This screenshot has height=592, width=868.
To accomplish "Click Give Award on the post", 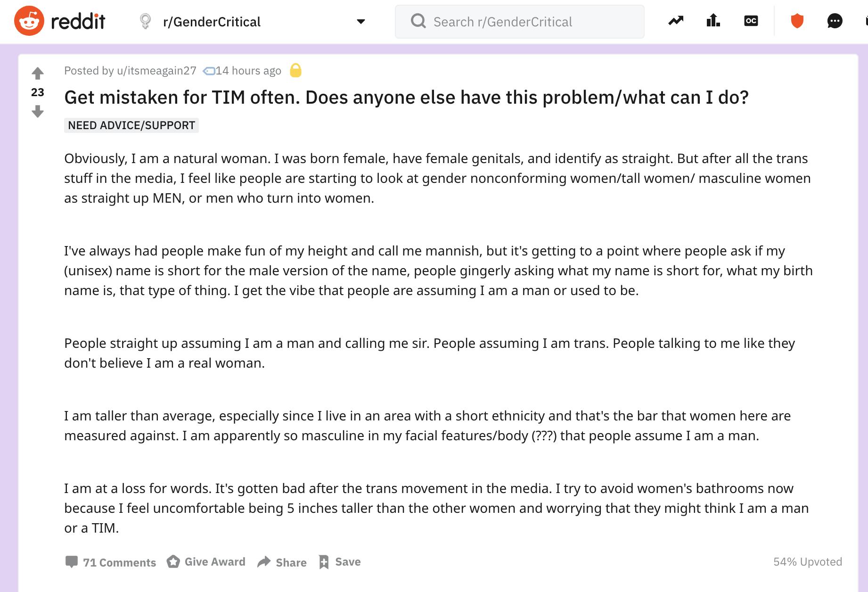I will (x=206, y=562).
